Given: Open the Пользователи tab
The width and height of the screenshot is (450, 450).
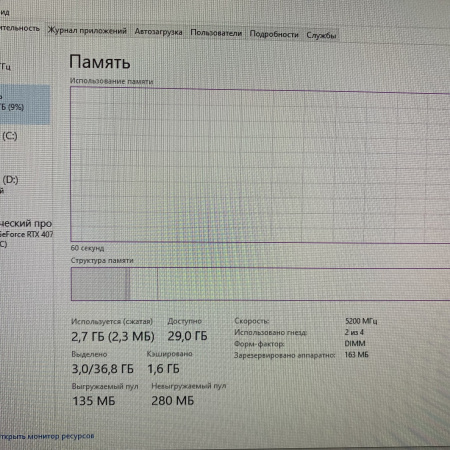Looking at the screenshot, I should pos(216,33).
